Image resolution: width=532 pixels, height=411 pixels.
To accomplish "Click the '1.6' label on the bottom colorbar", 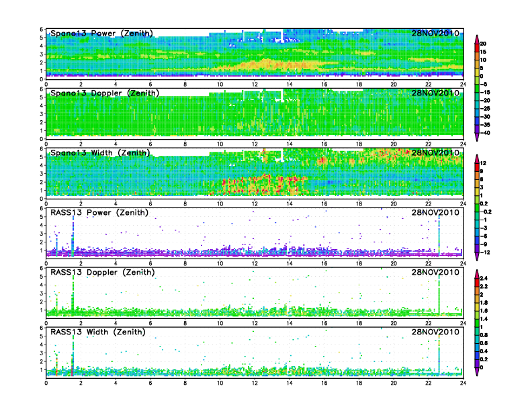I will [484, 311].
